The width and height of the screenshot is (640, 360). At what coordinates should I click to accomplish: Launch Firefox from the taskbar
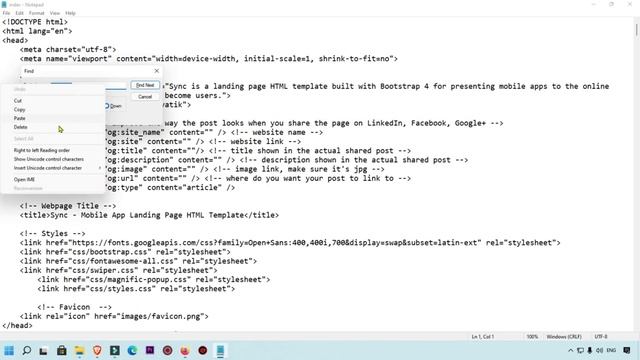[185, 350]
